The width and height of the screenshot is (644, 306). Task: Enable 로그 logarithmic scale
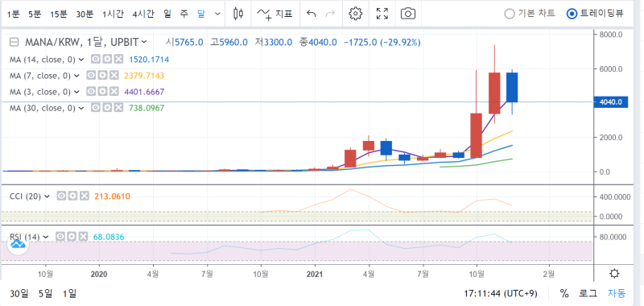click(x=588, y=293)
